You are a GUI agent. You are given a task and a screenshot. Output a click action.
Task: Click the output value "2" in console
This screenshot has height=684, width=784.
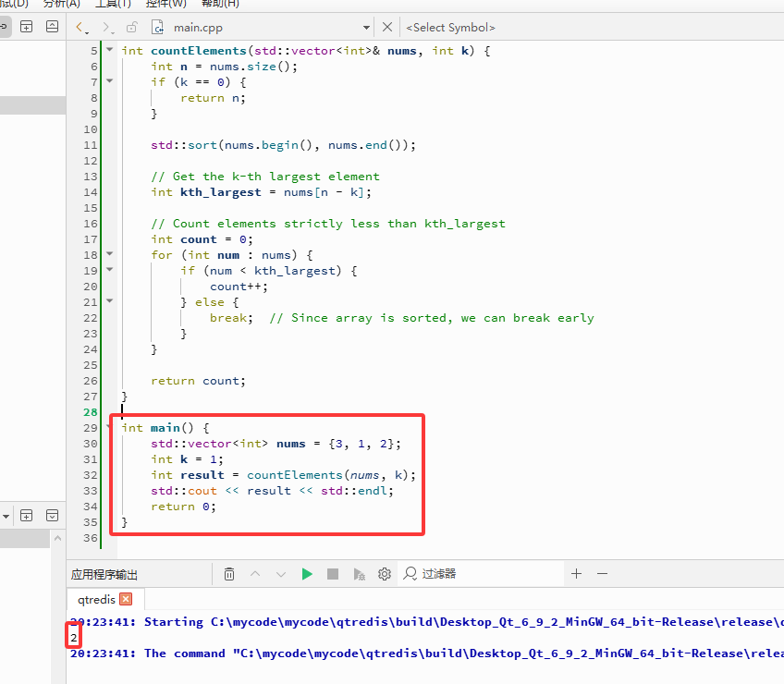[x=74, y=638]
